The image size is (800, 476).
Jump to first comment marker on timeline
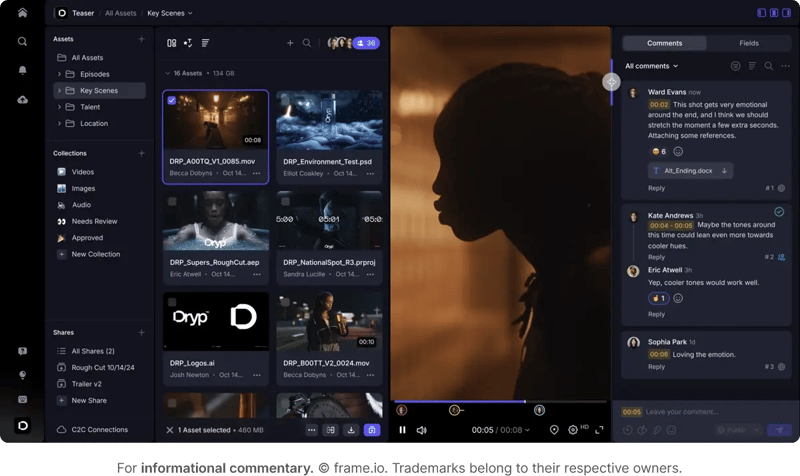[402, 410]
